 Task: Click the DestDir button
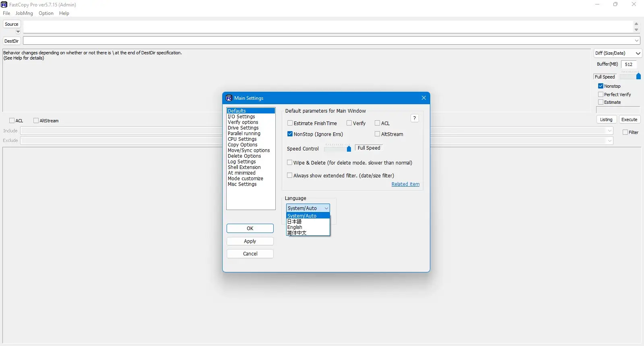click(x=12, y=41)
